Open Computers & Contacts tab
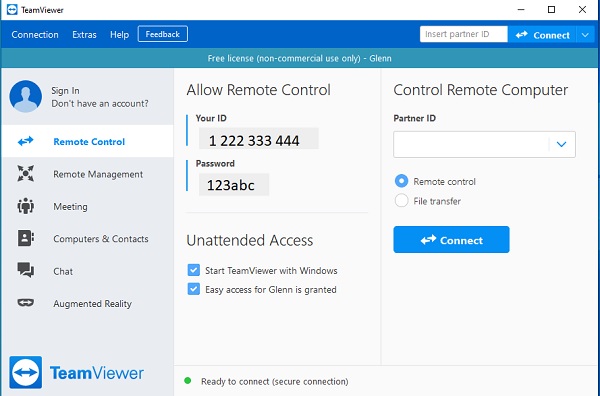The image size is (600, 396). click(88, 239)
